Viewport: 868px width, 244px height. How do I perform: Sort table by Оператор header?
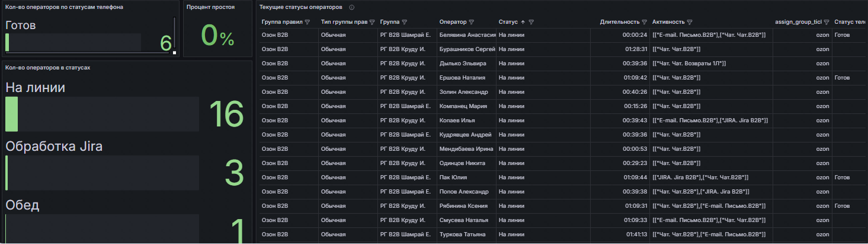pyautogui.click(x=453, y=22)
